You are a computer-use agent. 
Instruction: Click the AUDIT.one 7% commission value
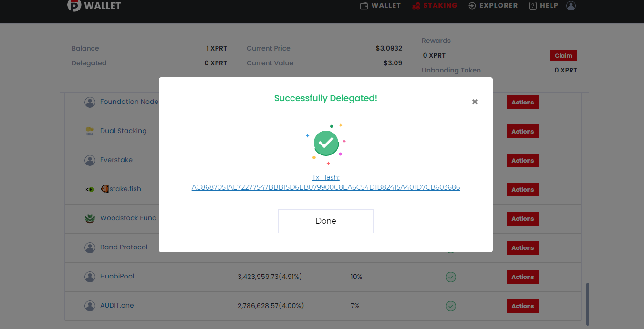(x=355, y=306)
